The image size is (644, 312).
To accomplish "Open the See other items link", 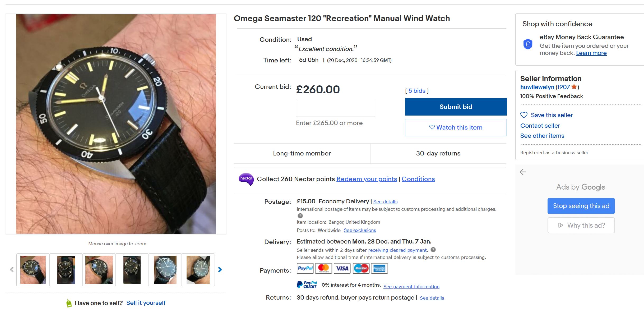I will pos(542,136).
